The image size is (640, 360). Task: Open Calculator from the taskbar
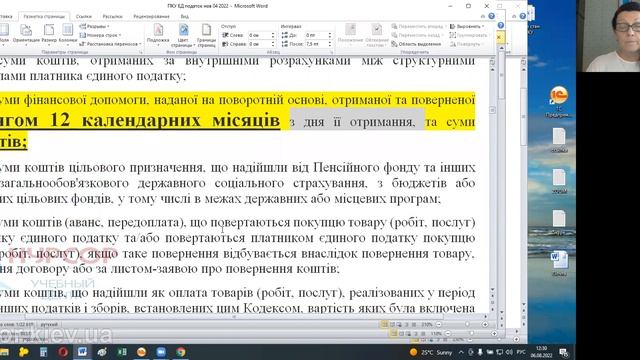(x=43, y=352)
